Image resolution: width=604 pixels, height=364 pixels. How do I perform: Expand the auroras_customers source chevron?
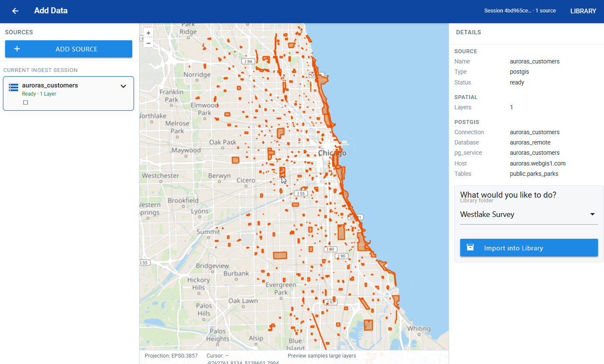pos(123,86)
